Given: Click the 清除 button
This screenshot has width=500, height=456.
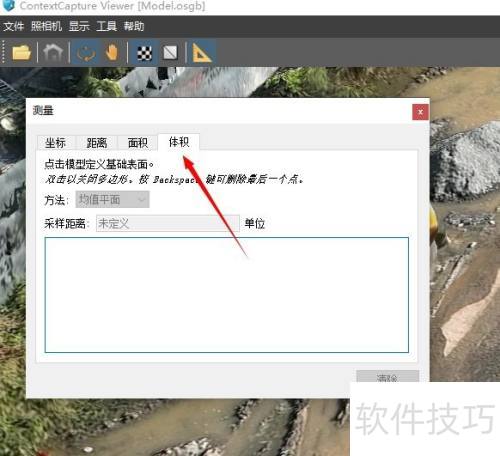Looking at the screenshot, I should coord(387,377).
